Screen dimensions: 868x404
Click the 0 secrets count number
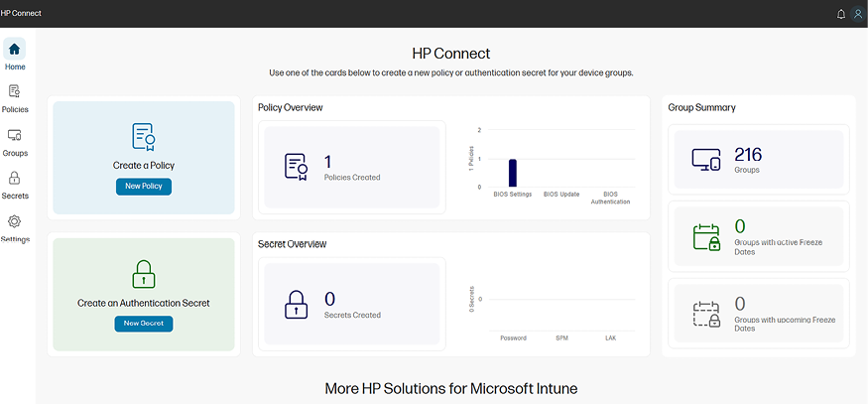[329, 299]
